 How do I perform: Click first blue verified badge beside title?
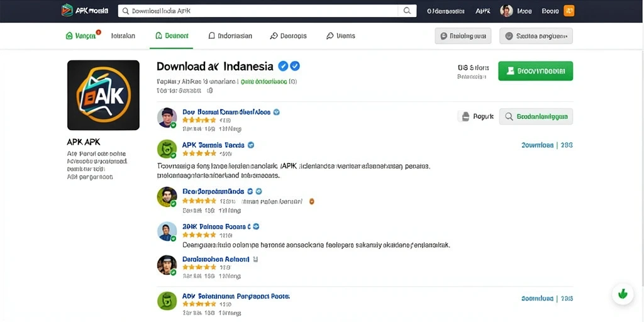pos(282,65)
